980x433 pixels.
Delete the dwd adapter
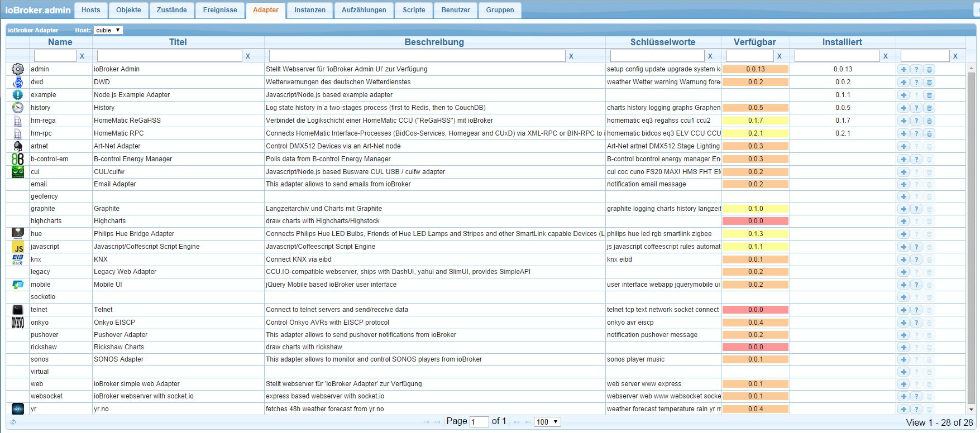tap(929, 82)
